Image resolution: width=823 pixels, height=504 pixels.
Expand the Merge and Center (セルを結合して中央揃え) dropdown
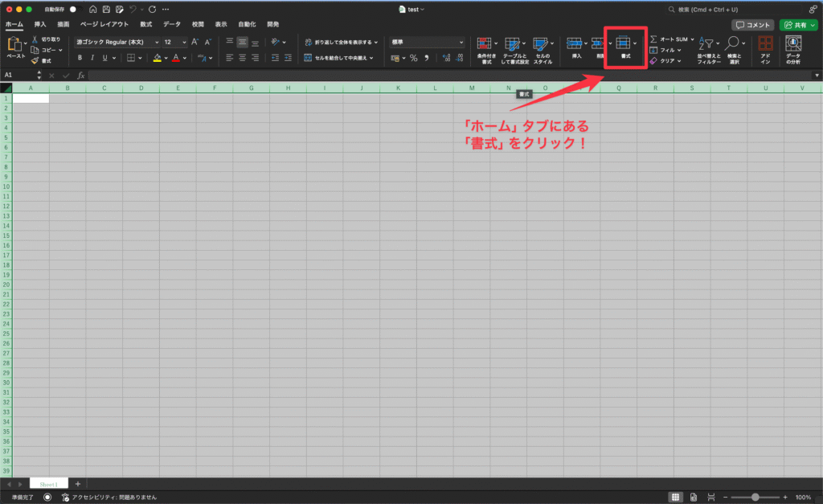click(x=371, y=58)
